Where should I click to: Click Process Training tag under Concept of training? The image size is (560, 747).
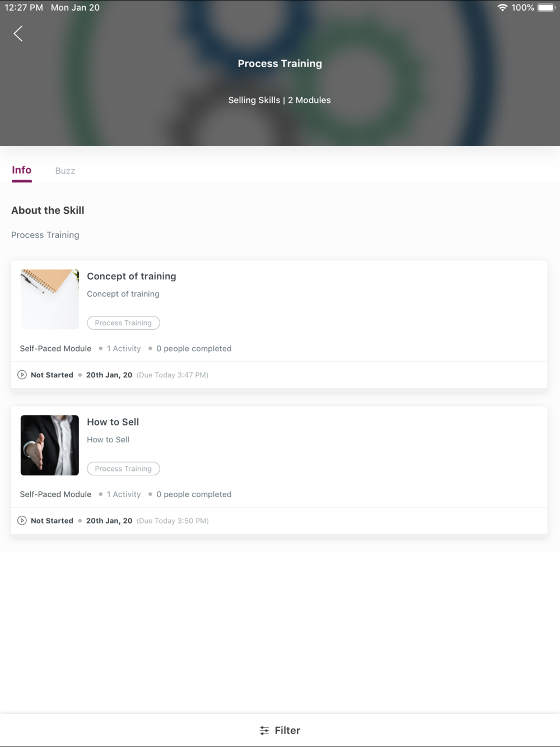(x=123, y=323)
